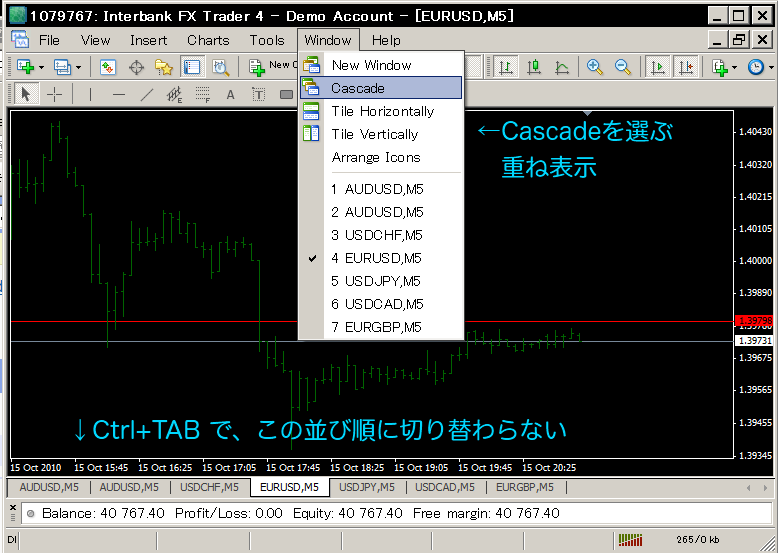Activate window 2 AUDUSD,M5 from the menu

pyautogui.click(x=381, y=212)
